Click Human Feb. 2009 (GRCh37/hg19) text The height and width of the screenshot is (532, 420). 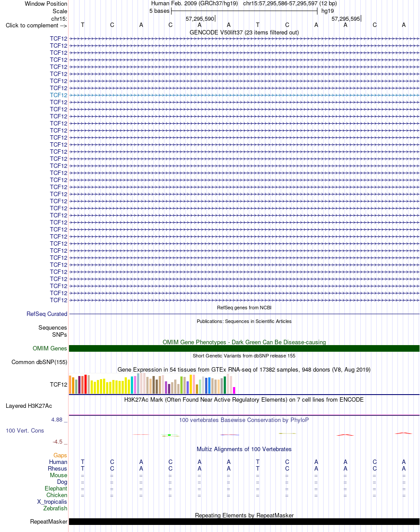pos(195,3)
